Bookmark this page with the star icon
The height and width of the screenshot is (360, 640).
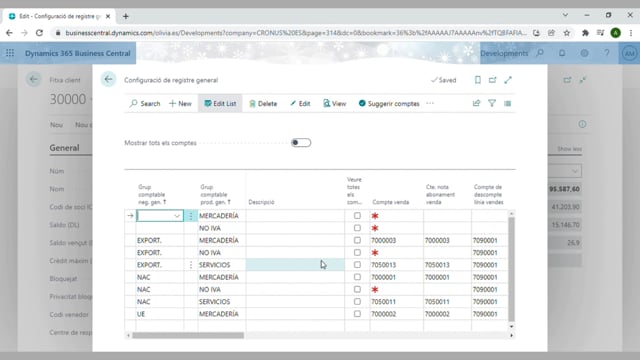tap(567, 33)
